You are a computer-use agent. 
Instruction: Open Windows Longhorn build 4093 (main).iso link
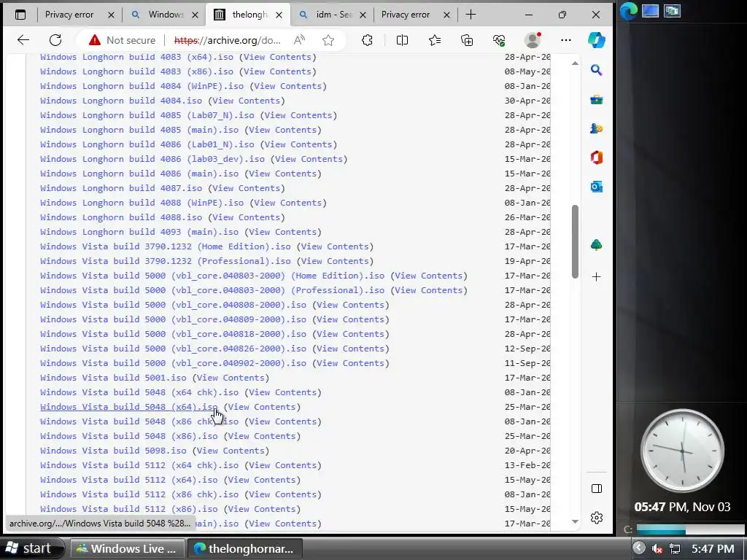[x=139, y=232]
